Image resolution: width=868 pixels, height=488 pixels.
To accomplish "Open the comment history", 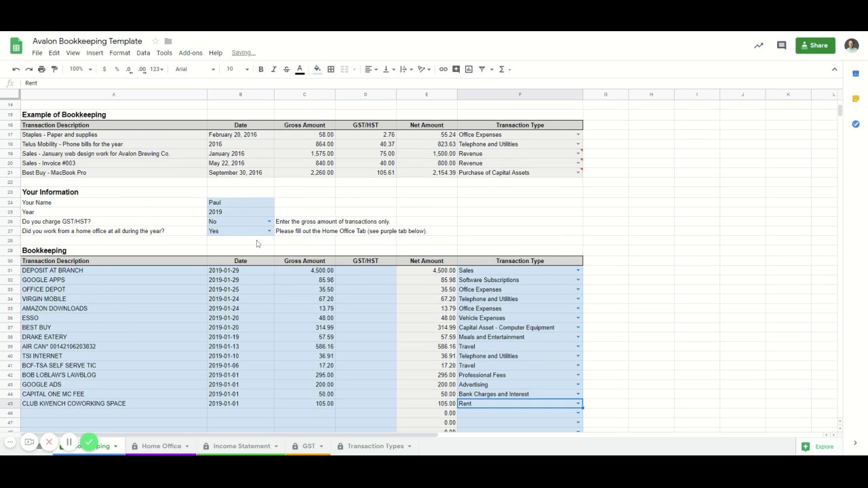I will click(781, 45).
